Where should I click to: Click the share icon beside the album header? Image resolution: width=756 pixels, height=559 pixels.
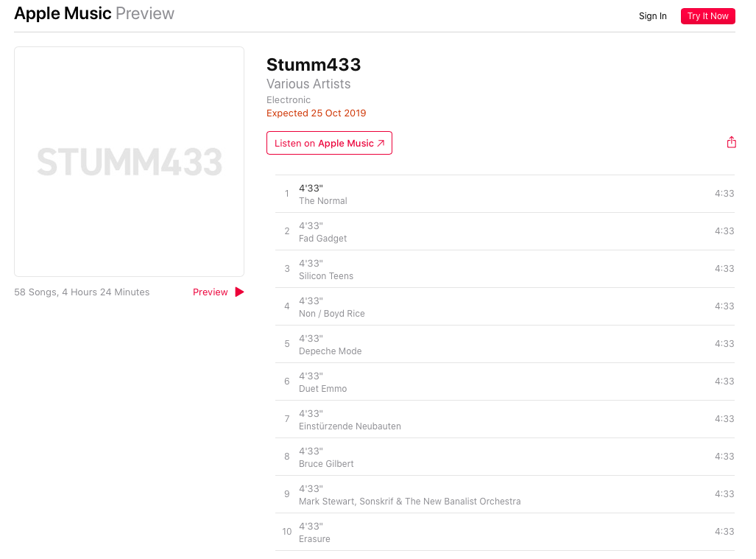731,142
